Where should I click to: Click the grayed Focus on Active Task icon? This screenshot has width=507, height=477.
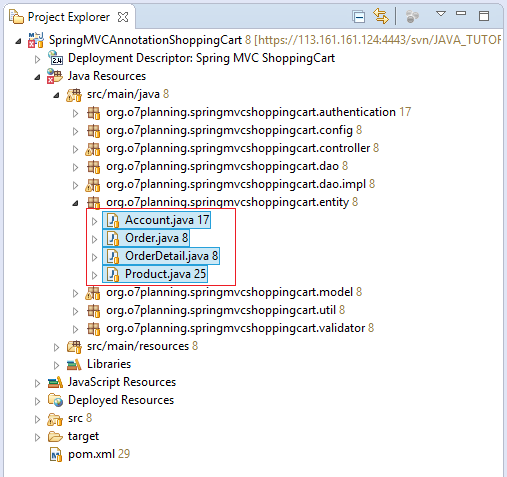(x=412, y=17)
